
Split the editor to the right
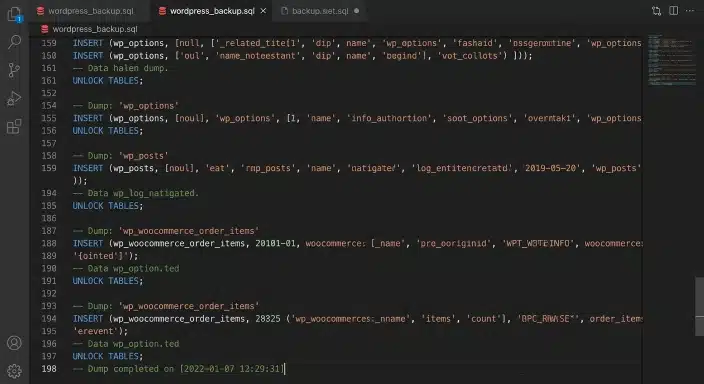point(673,11)
